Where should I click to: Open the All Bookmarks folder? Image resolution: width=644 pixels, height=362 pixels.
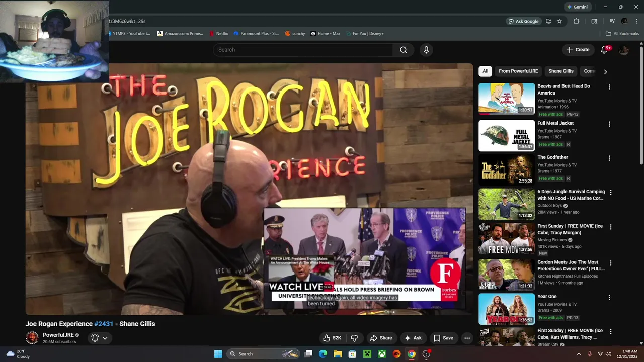click(622, 34)
